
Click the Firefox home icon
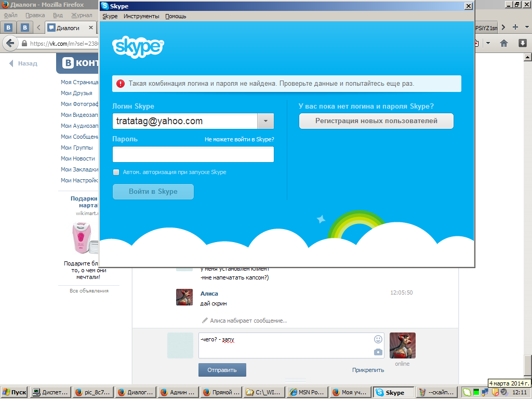coord(503,43)
